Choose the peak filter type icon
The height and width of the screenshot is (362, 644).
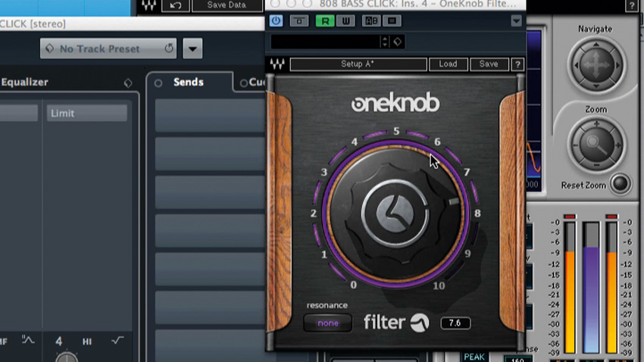point(28,339)
